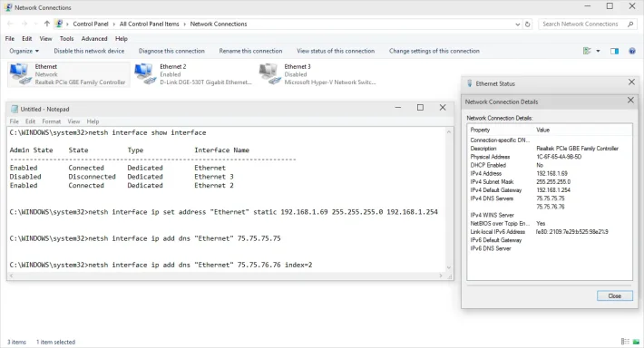This screenshot has height=348, width=644.
Task: Click Rename this connection
Action: [250, 51]
